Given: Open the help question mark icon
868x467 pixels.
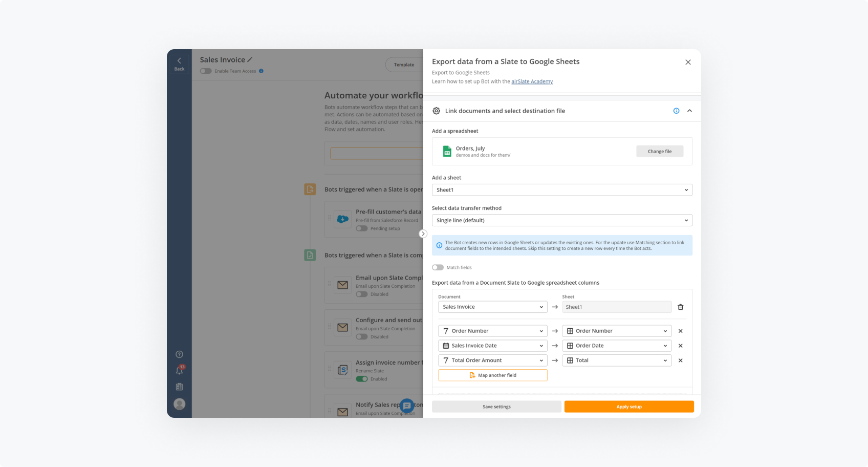Looking at the screenshot, I should 179,354.
